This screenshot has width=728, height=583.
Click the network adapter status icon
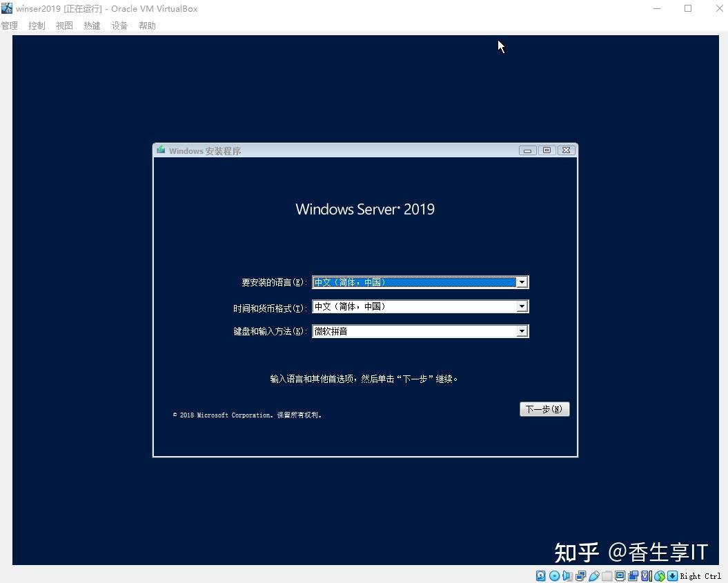pyautogui.click(x=581, y=575)
